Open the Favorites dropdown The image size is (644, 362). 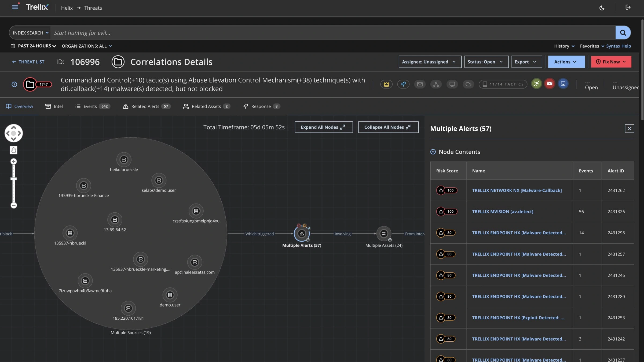tap(592, 46)
